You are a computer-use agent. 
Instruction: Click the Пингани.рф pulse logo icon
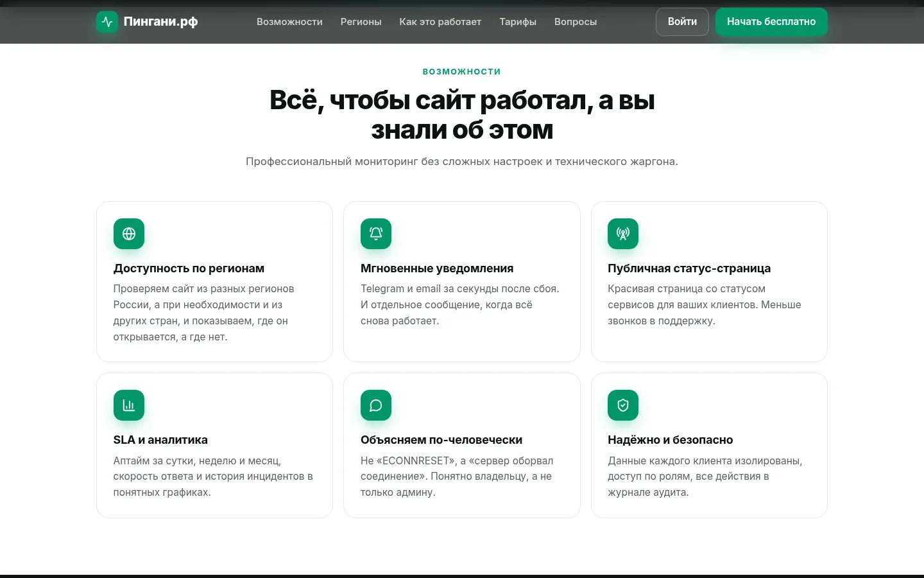(107, 22)
